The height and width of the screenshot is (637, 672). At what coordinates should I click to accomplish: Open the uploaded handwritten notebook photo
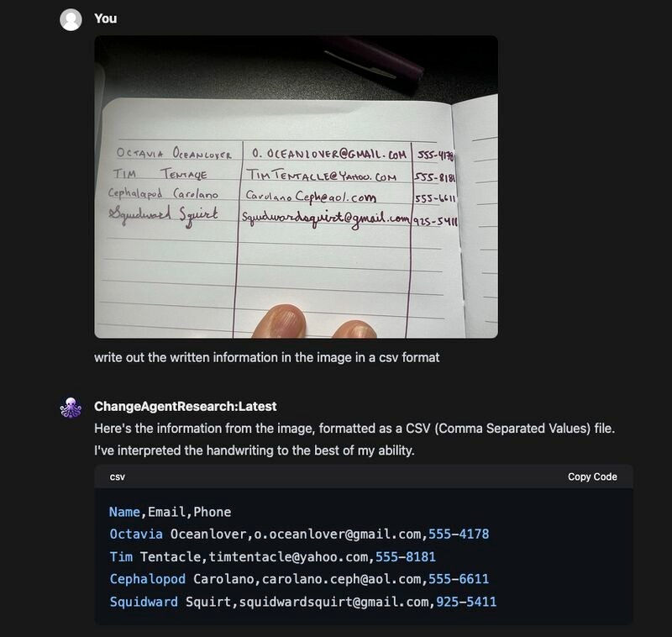(297, 187)
